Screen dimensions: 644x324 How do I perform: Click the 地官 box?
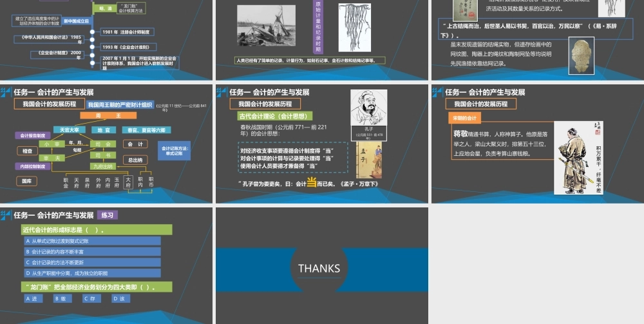[104, 129]
